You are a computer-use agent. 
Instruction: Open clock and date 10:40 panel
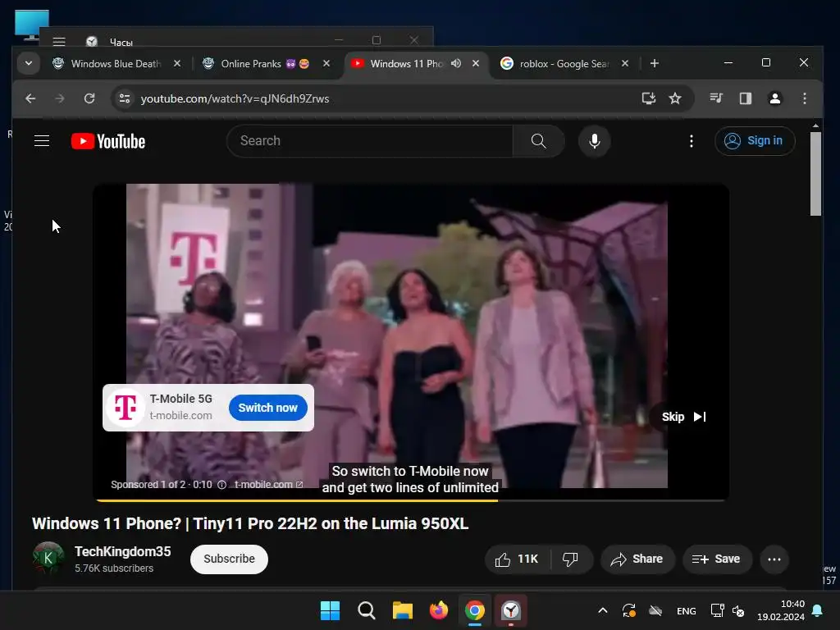click(781, 610)
